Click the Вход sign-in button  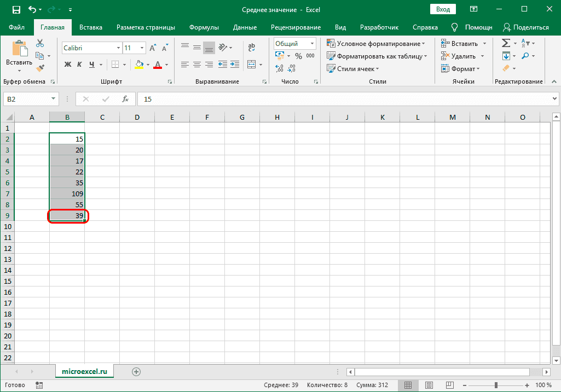click(x=443, y=9)
